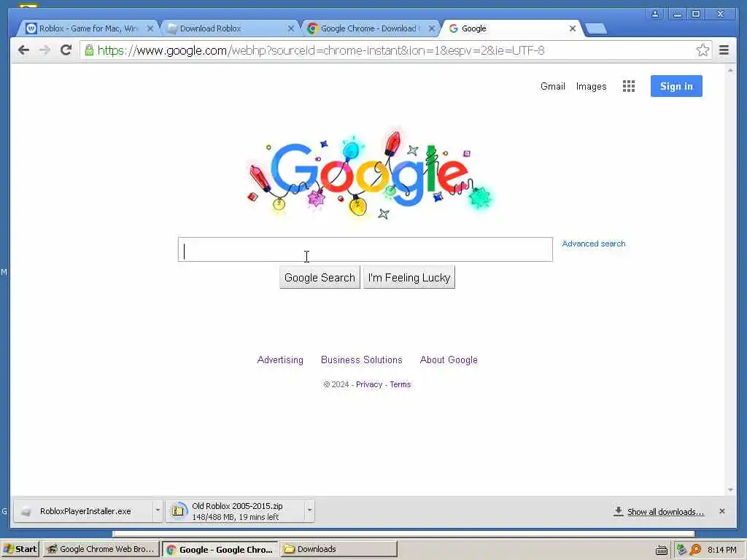Screen dimensions: 747x560
Task: Open the Google apps grid
Action: click(x=628, y=86)
